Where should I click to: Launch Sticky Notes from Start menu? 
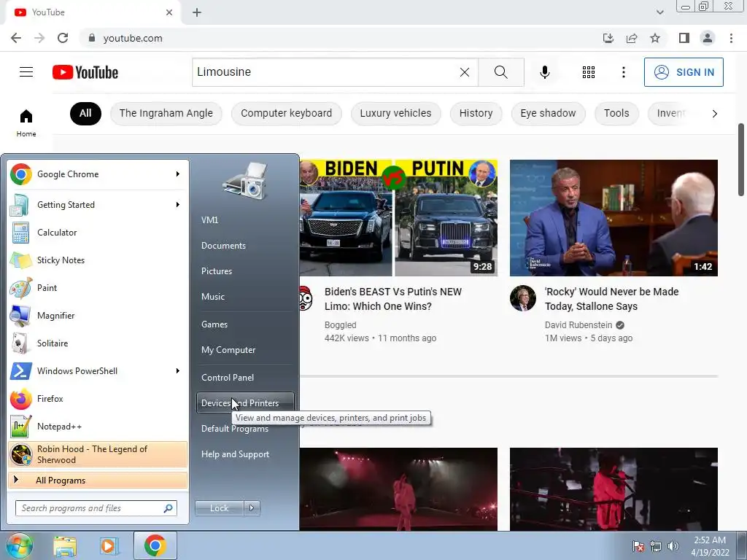pyautogui.click(x=98, y=260)
